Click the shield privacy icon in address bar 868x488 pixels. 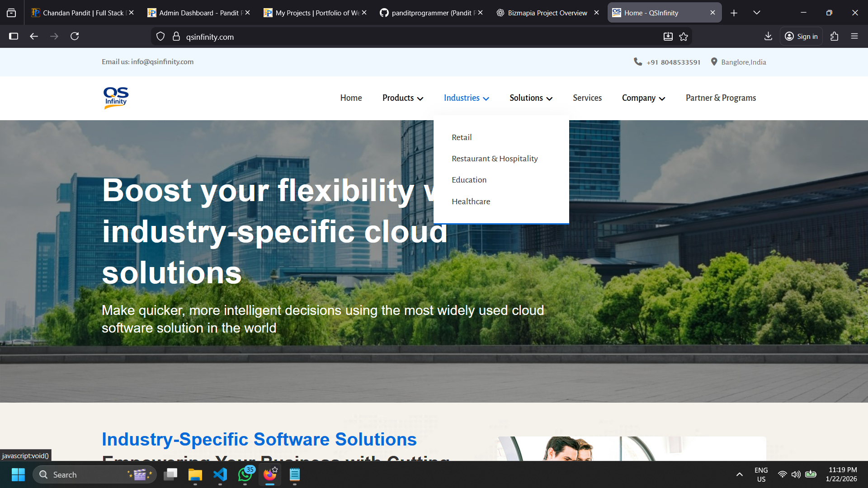click(x=160, y=36)
